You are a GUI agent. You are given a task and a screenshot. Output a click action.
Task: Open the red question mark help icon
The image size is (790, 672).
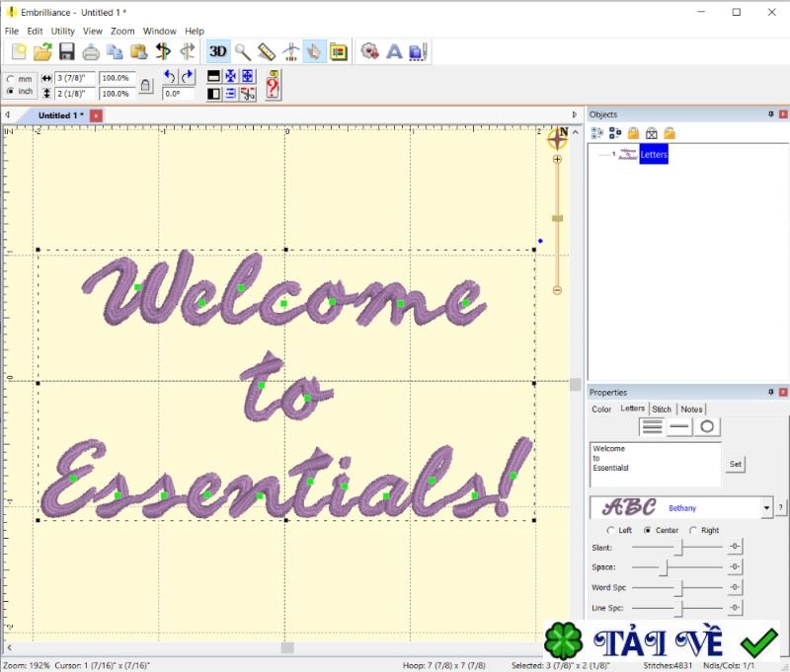(x=273, y=85)
